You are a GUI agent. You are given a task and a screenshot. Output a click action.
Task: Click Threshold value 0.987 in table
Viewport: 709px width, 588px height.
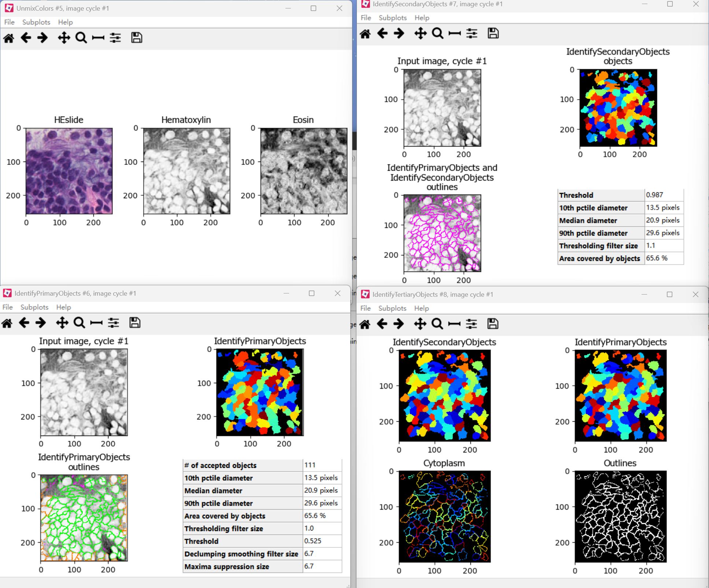(x=664, y=195)
